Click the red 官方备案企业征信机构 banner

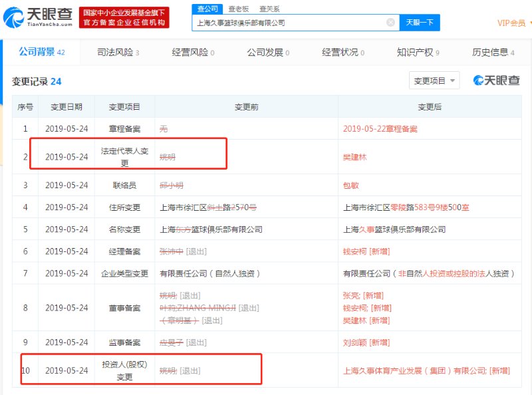[x=124, y=18]
